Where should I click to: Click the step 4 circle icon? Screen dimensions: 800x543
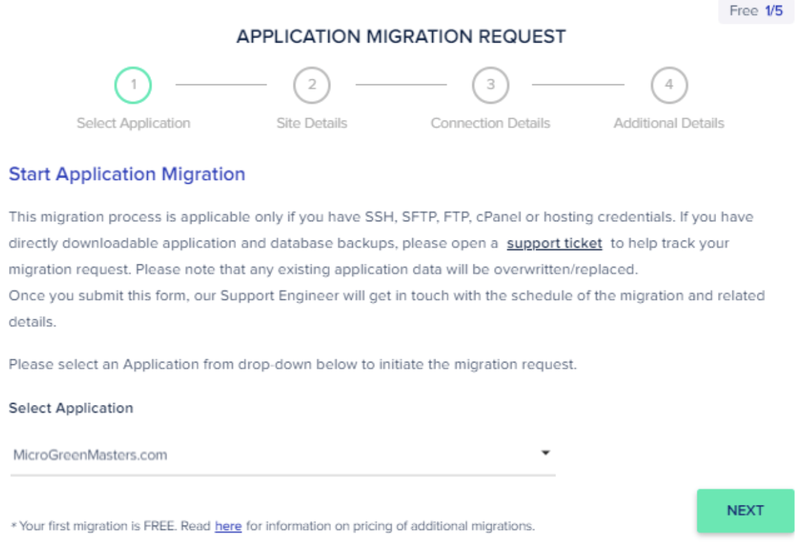(x=669, y=85)
